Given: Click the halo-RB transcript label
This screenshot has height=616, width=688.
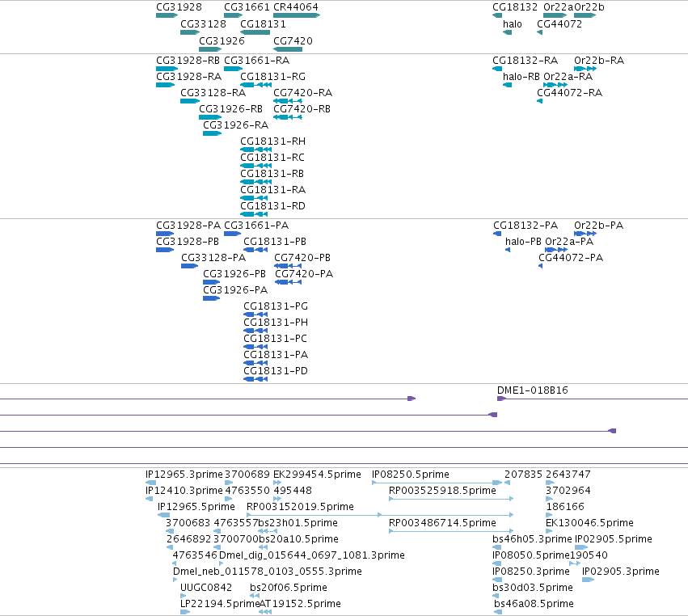Looking at the screenshot, I should (521, 76).
